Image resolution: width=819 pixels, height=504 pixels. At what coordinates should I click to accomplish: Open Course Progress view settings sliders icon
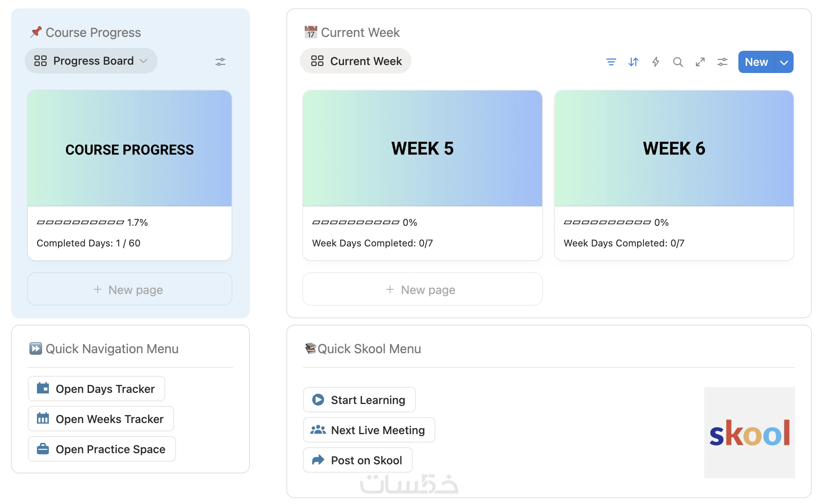(x=220, y=62)
